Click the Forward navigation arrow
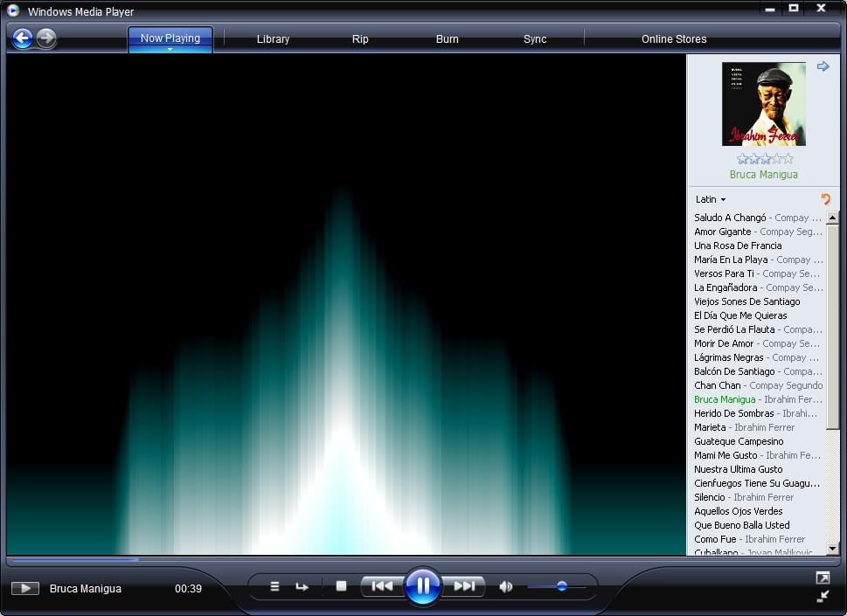This screenshot has height=616, width=847. click(x=45, y=38)
